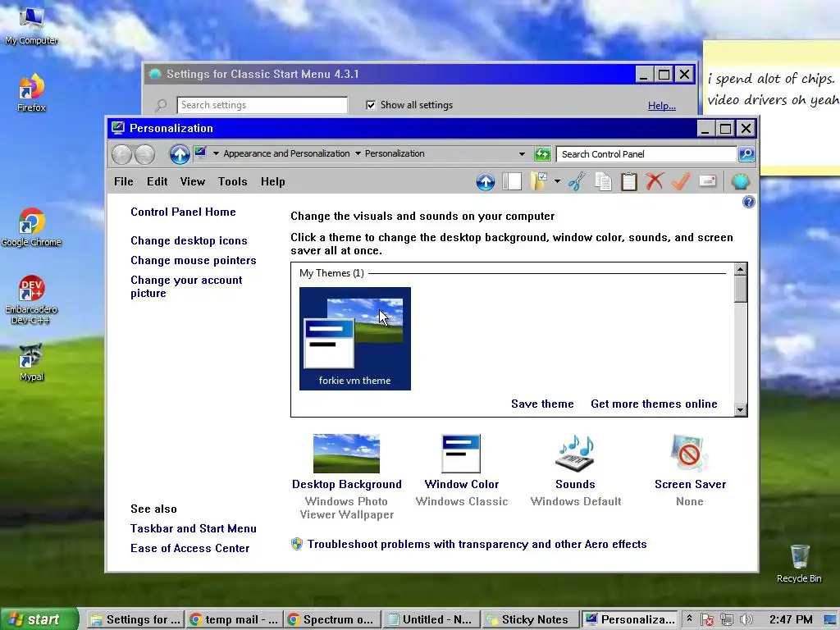Click the network tray icon

pyautogui.click(x=727, y=620)
